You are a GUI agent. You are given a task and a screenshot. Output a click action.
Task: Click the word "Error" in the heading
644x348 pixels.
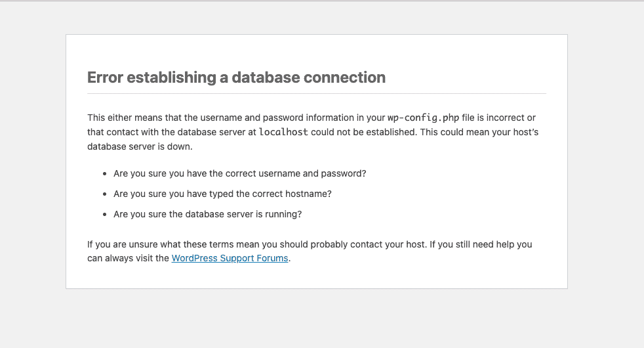click(105, 77)
